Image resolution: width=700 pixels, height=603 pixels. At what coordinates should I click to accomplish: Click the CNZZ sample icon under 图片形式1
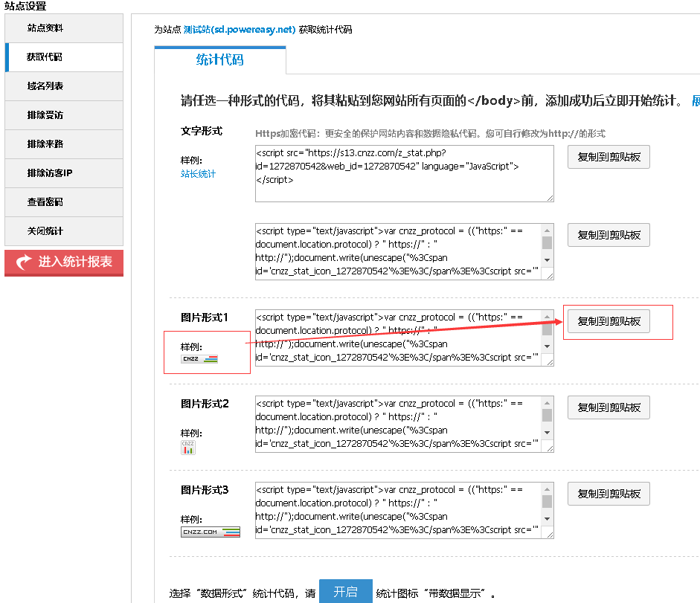click(199, 359)
